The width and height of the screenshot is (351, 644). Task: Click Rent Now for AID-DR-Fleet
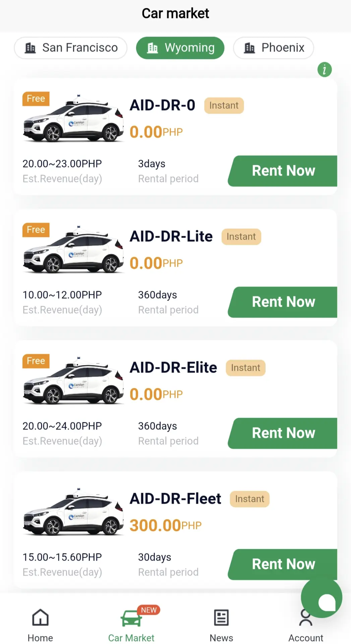283,564
